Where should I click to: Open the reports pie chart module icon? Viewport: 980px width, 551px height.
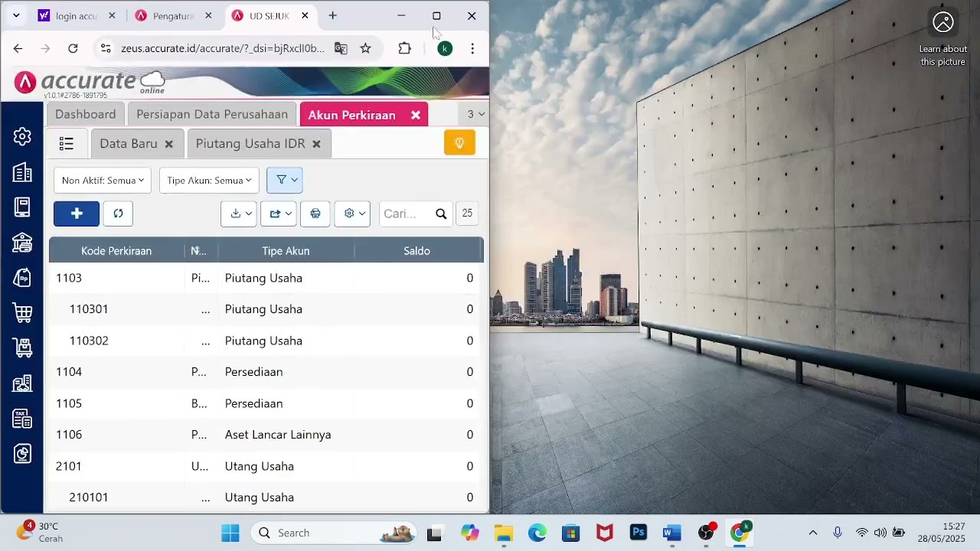22,454
